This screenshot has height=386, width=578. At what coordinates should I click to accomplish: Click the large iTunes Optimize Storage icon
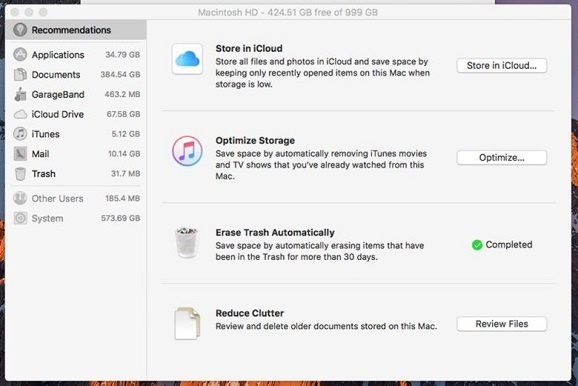187,151
